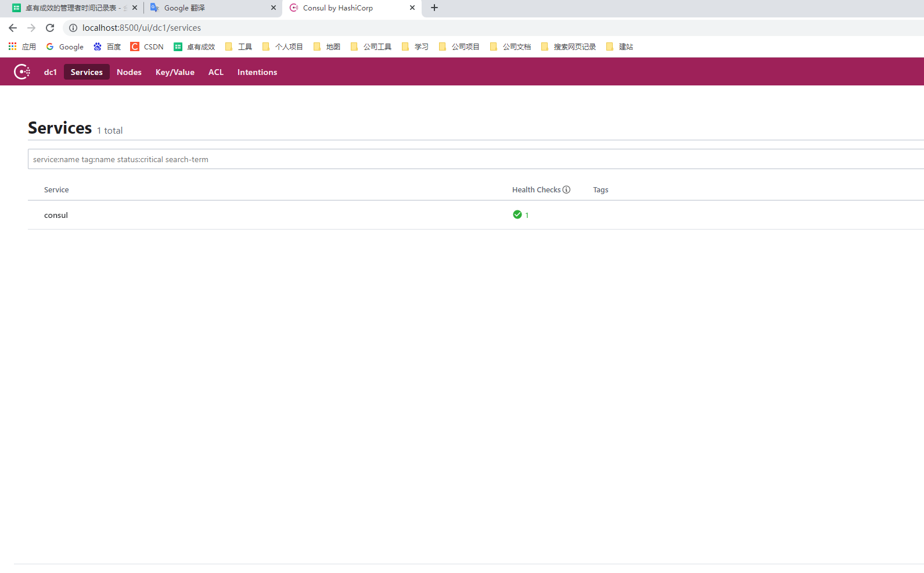This screenshot has height=573, width=924.
Task: Open the Key/Value nav tab
Action: (x=175, y=72)
